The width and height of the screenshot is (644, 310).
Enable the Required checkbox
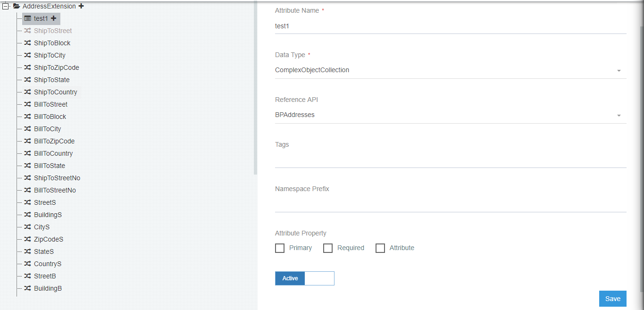pos(328,248)
